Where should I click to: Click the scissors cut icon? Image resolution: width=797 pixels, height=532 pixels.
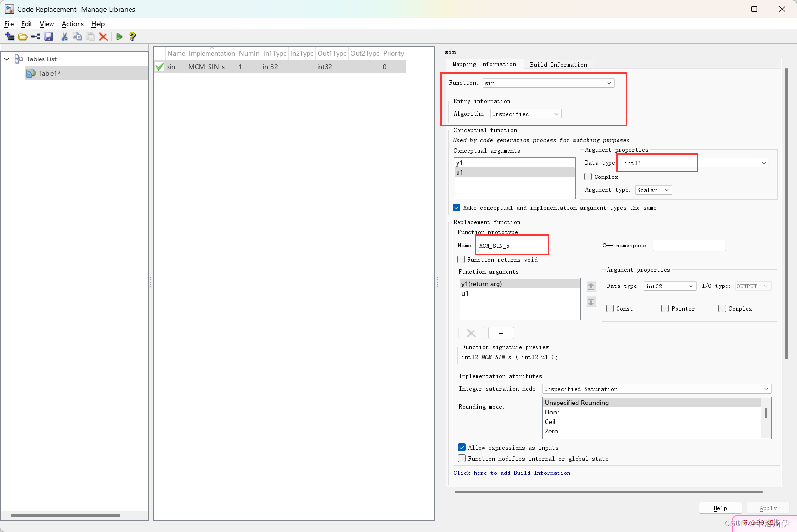pyautogui.click(x=64, y=37)
